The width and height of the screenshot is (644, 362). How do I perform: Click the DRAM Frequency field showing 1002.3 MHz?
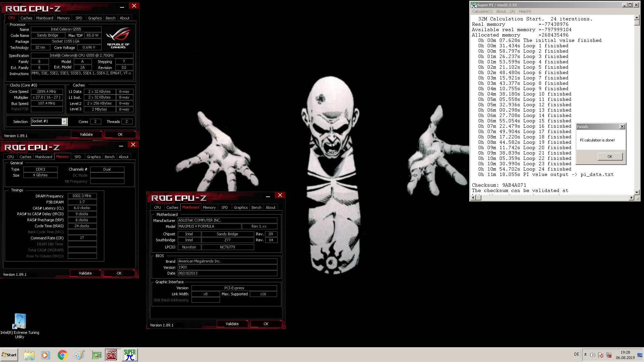point(82,196)
